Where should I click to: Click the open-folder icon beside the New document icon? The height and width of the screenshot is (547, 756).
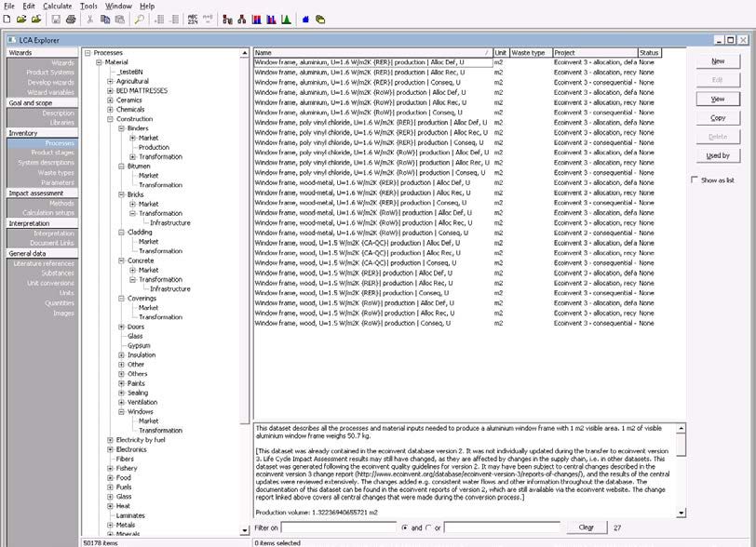click(x=21, y=20)
